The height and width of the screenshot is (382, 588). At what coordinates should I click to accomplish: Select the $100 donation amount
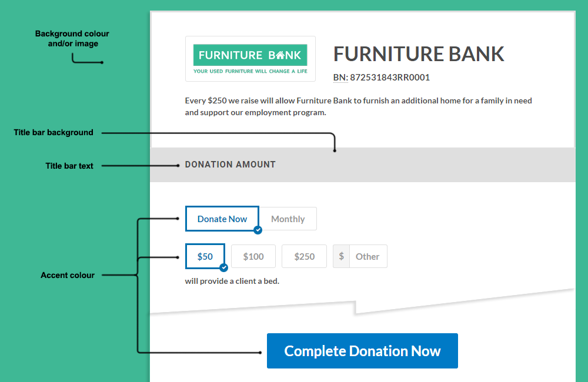[x=253, y=256]
